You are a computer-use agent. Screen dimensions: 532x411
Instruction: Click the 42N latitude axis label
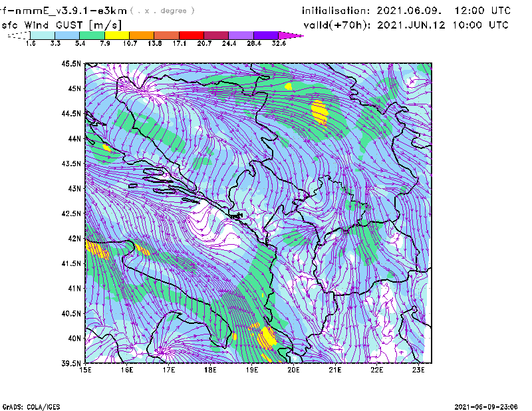coord(74,239)
